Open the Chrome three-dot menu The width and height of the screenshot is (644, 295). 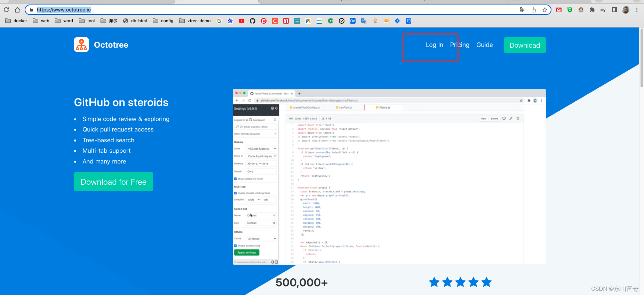pyautogui.click(x=637, y=10)
